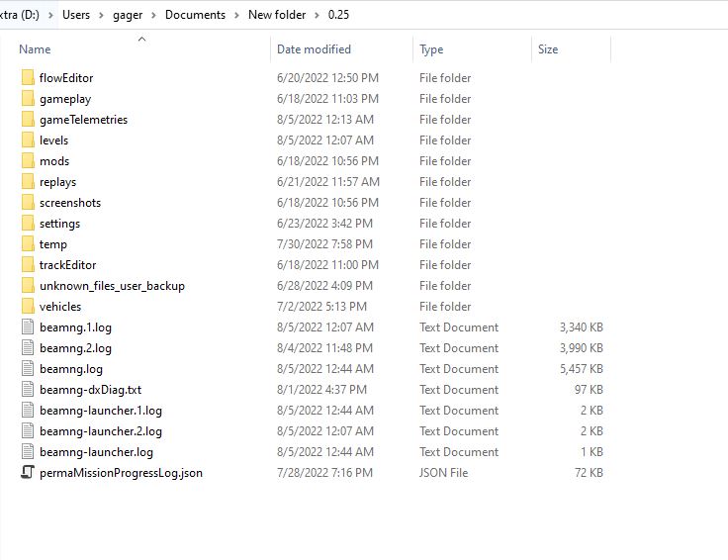Viewport: 728px width, 560px height.
Task: Select the unknown_files_user_backup folder name
Action: pyautogui.click(x=113, y=286)
